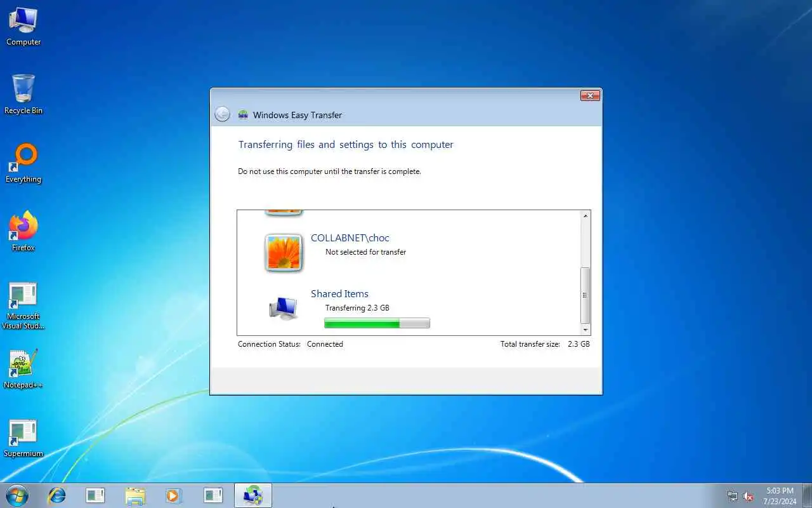The width and height of the screenshot is (812, 508).
Task: Click the total transfer size 2.3 GB value
Action: [579, 344]
